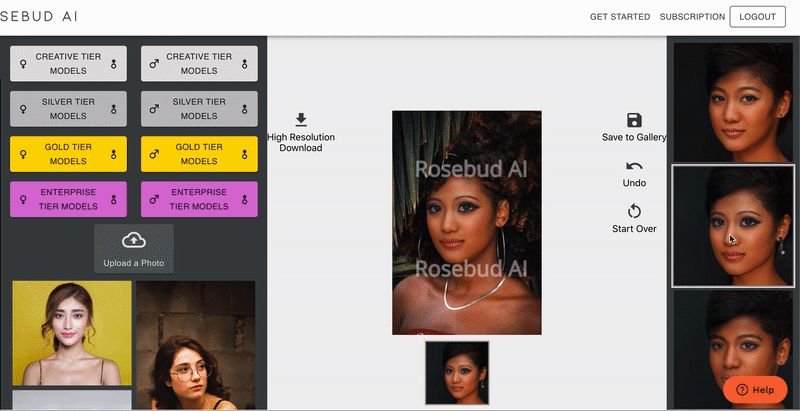Viewport: 800px width, 411px height.
Task: Select the model photo with yellow background
Action: pyautogui.click(x=72, y=333)
